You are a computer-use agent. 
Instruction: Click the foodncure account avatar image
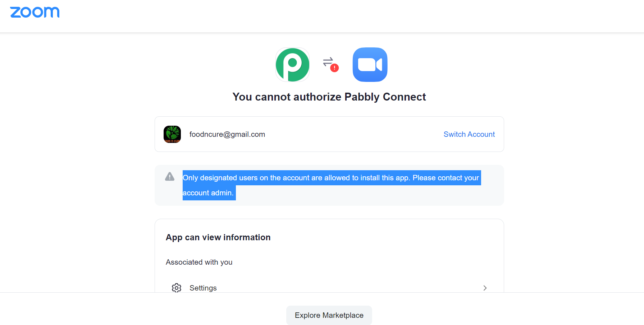point(172,134)
